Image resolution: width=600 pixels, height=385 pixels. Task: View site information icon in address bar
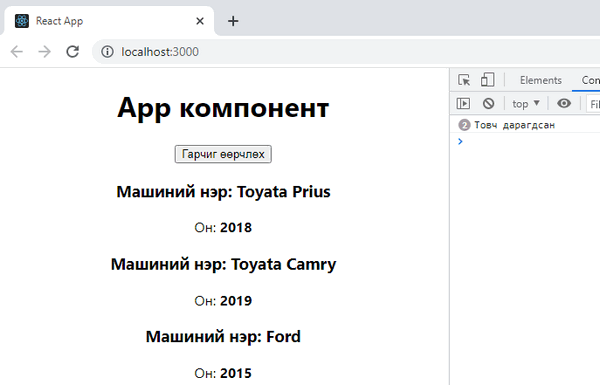108,52
